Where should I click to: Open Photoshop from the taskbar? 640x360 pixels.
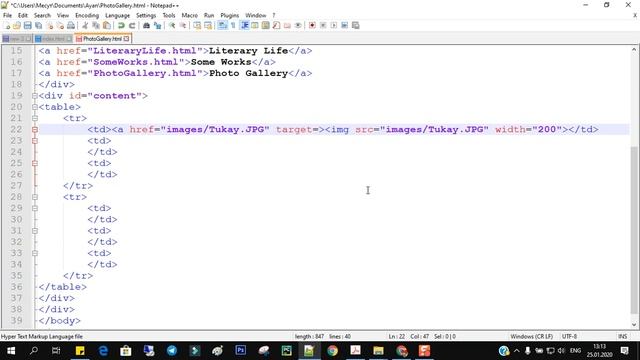click(240, 351)
